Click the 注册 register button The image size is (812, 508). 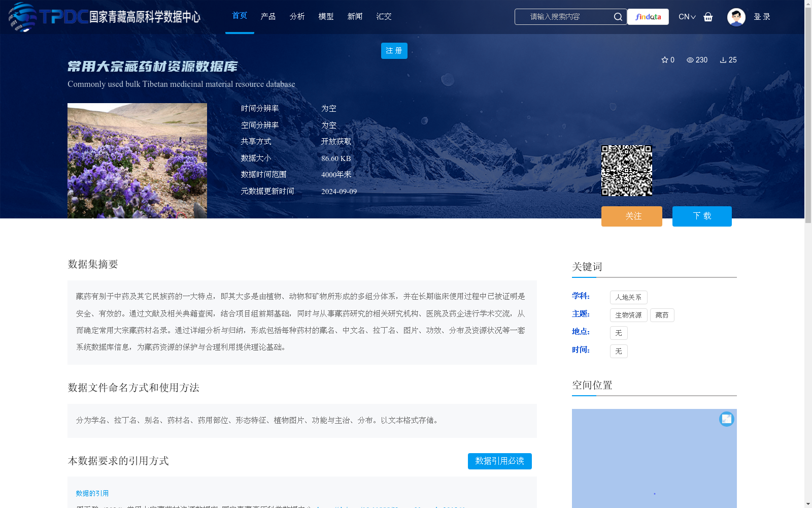point(394,50)
